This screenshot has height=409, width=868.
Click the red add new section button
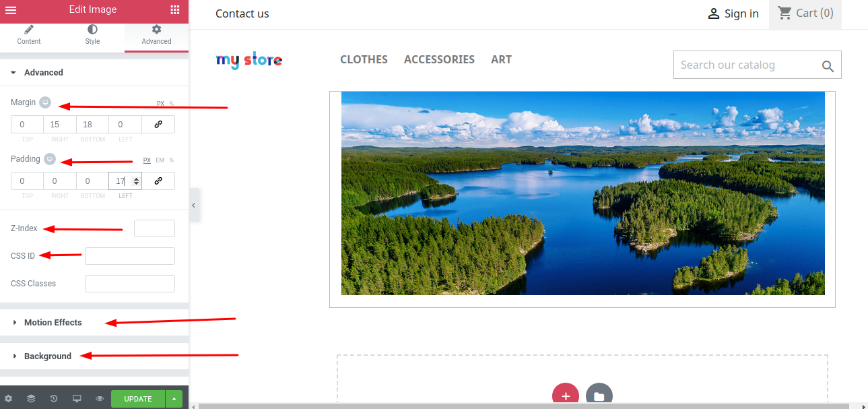(x=566, y=396)
